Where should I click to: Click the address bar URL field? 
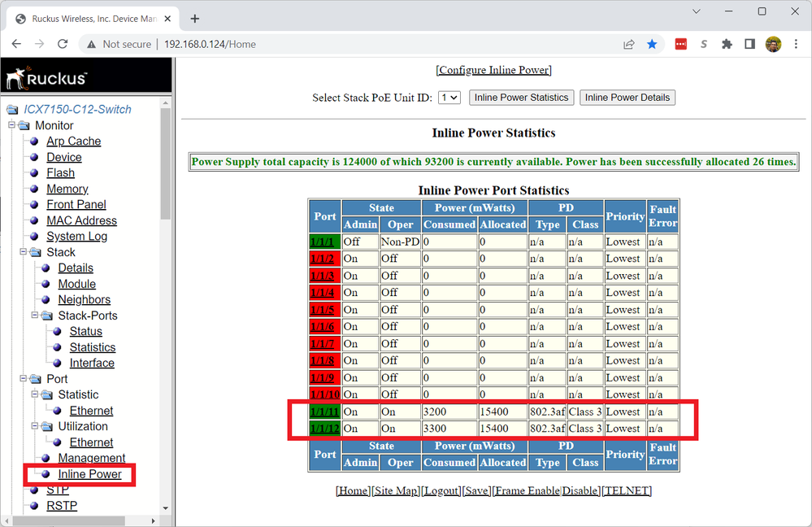pos(366,44)
